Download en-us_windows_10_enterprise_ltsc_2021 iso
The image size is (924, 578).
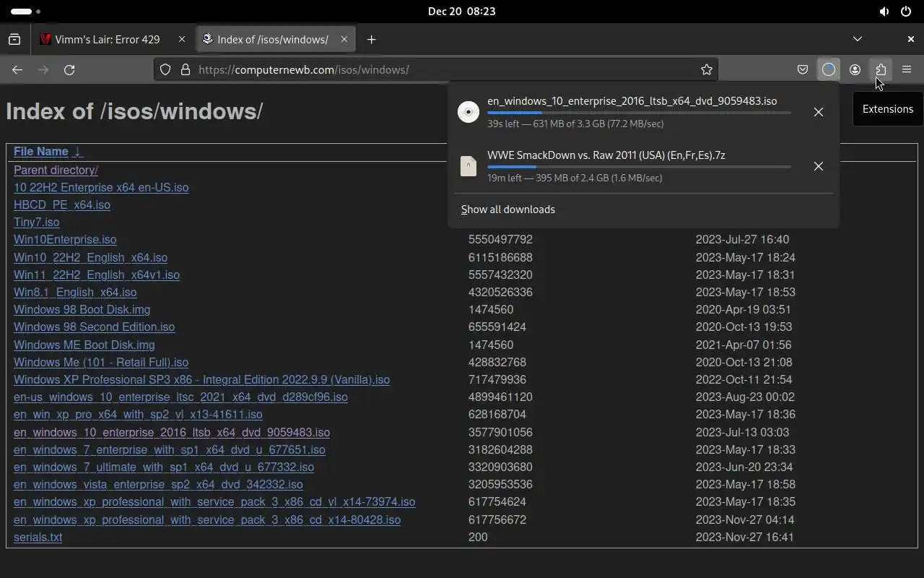pos(180,397)
